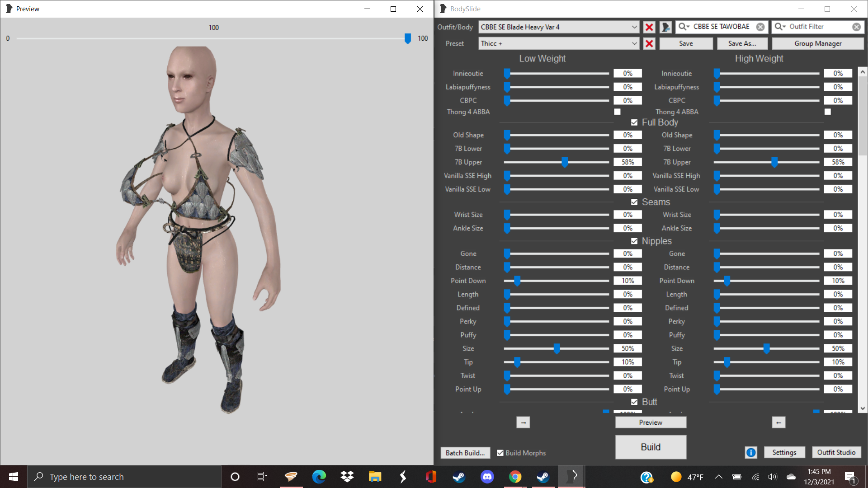868x488 pixels.
Task: Show hidden system tray icons
Action: [x=718, y=477]
